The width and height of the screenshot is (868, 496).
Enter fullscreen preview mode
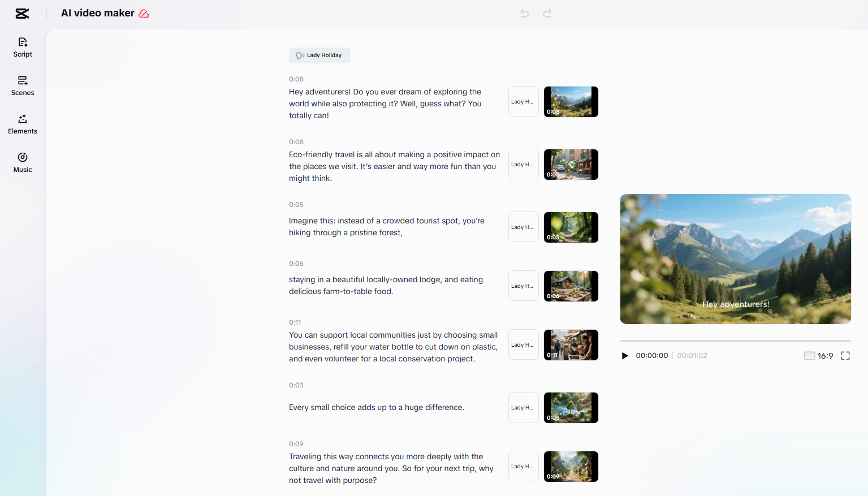point(845,356)
